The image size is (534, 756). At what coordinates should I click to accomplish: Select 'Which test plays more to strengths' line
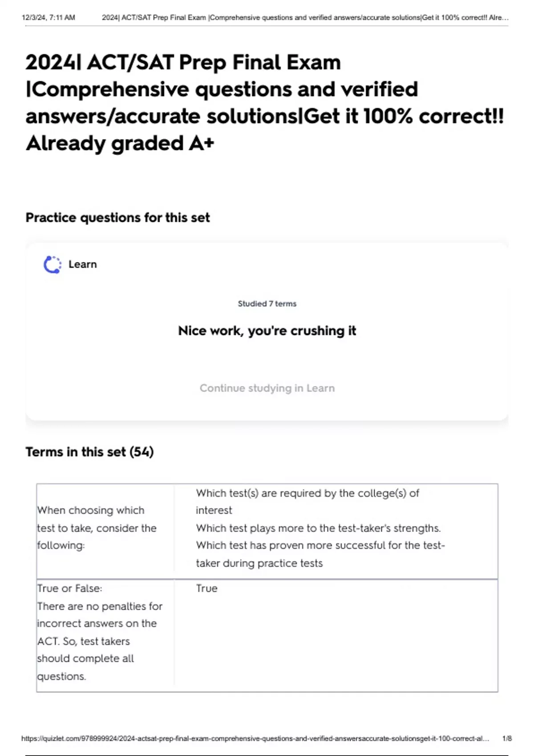pos(318,528)
